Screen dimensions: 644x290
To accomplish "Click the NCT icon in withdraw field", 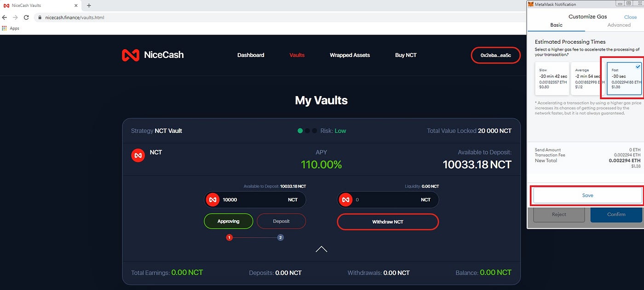I will coord(346,200).
